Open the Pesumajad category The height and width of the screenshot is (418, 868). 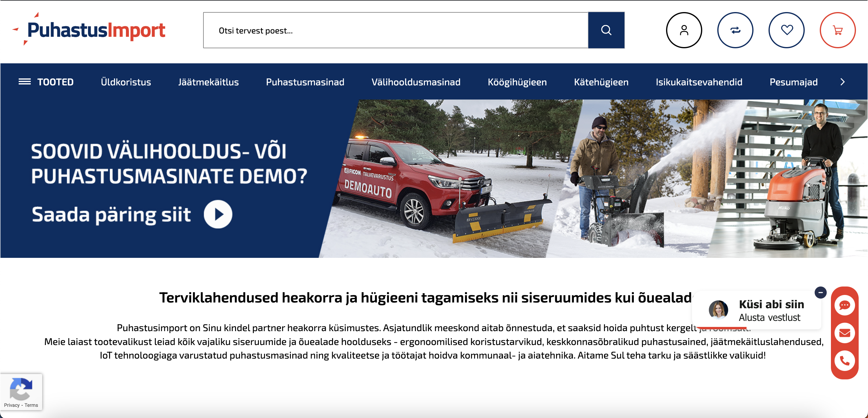[793, 82]
